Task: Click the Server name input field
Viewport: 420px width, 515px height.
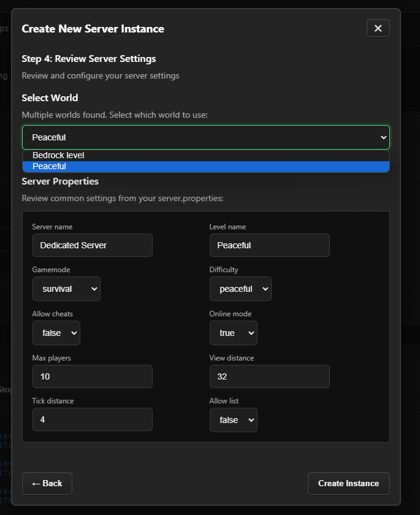Action: (92, 245)
